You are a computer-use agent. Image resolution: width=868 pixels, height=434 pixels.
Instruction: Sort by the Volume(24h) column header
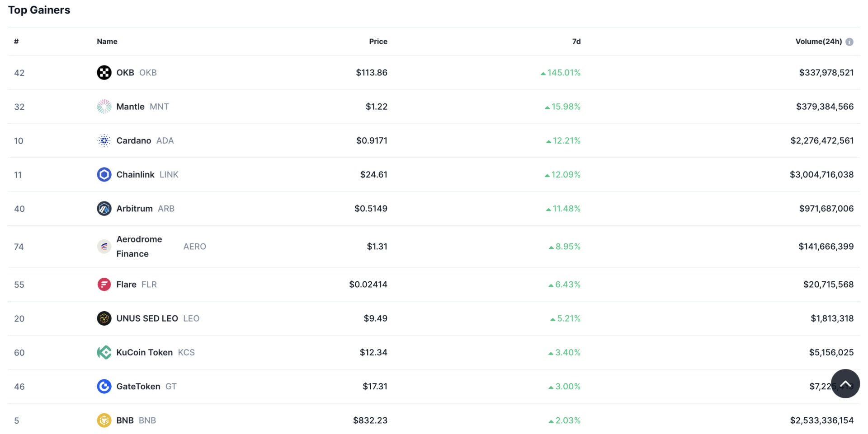(x=818, y=42)
